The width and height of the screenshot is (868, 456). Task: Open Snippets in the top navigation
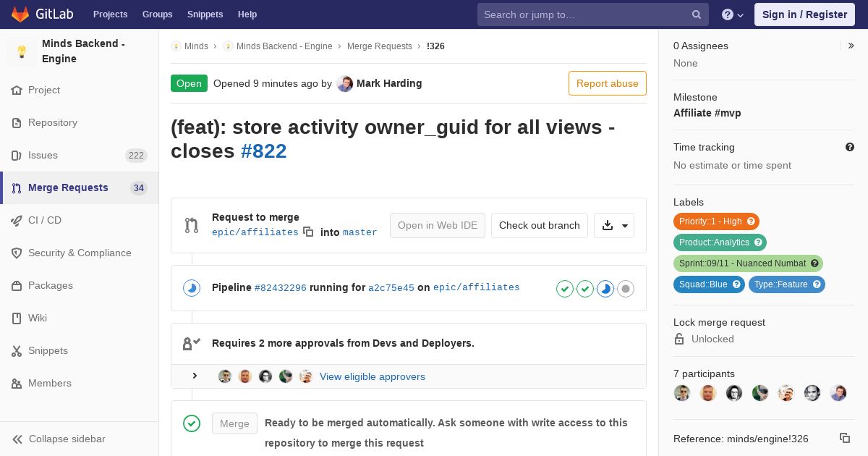[x=205, y=14]
